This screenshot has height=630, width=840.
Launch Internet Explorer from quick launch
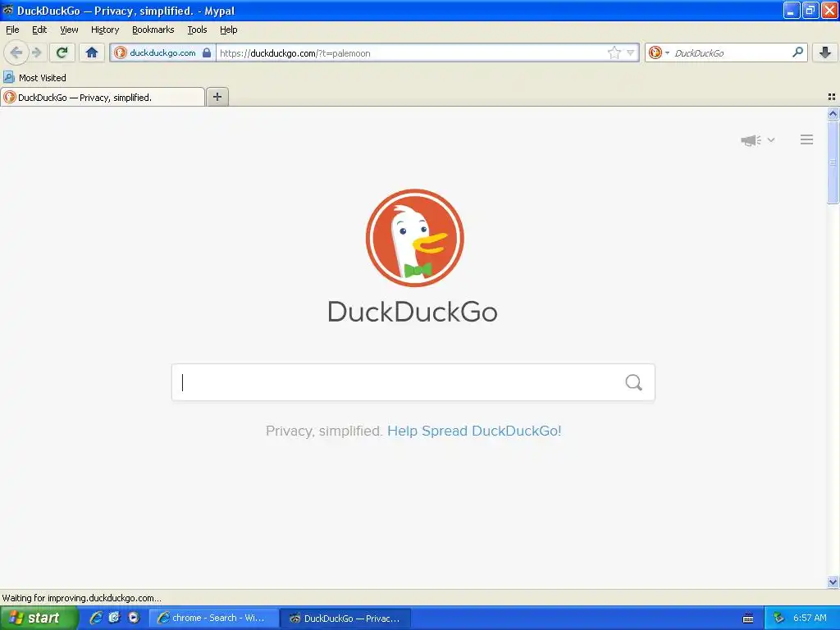click(96, 618)
